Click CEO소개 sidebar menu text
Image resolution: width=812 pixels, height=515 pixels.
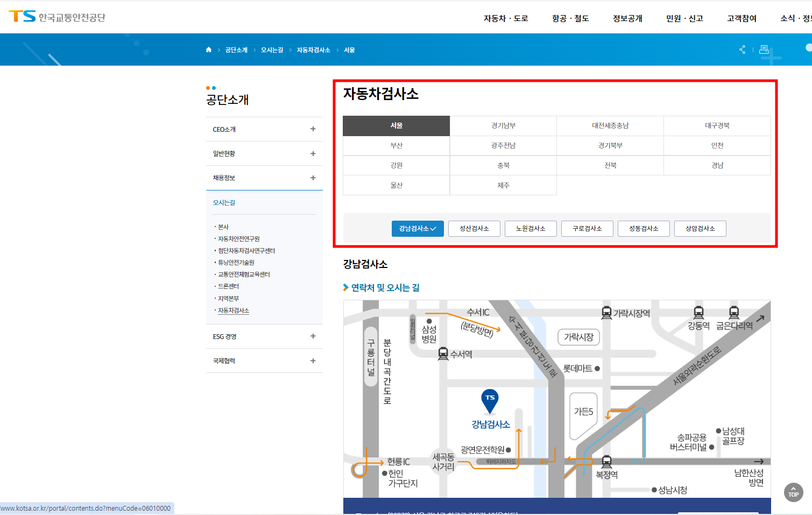pos(224,130)
